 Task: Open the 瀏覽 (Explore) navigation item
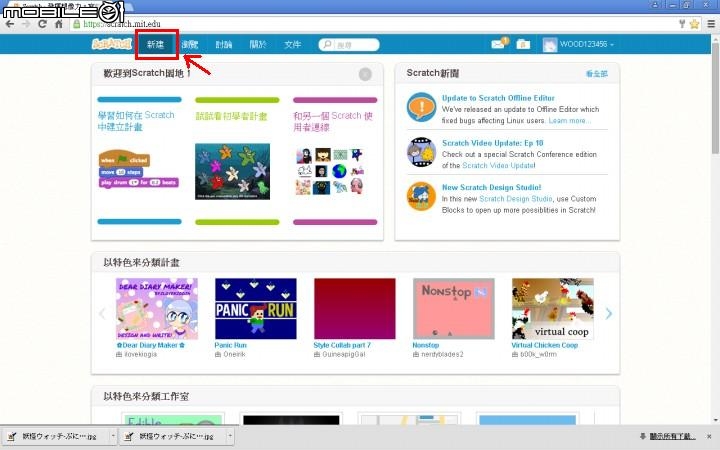[x=190, y=45]
